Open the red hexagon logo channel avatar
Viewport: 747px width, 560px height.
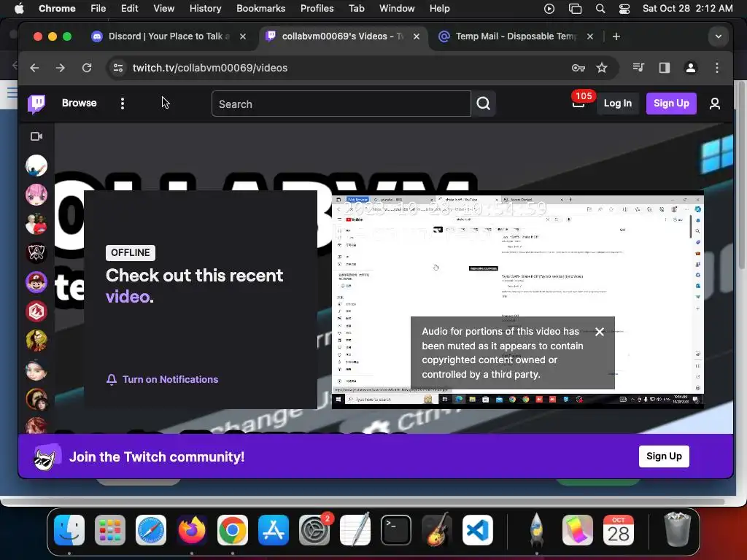click(x=36, y=311)
